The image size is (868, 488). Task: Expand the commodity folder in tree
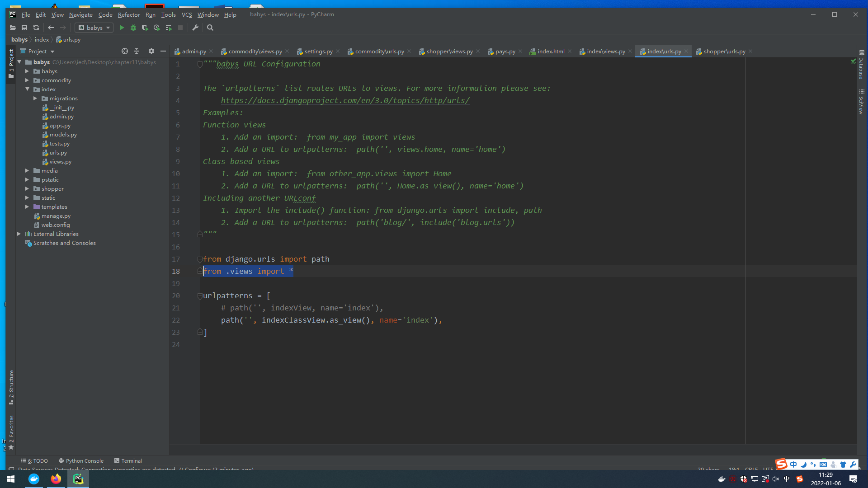pos(27,80)
